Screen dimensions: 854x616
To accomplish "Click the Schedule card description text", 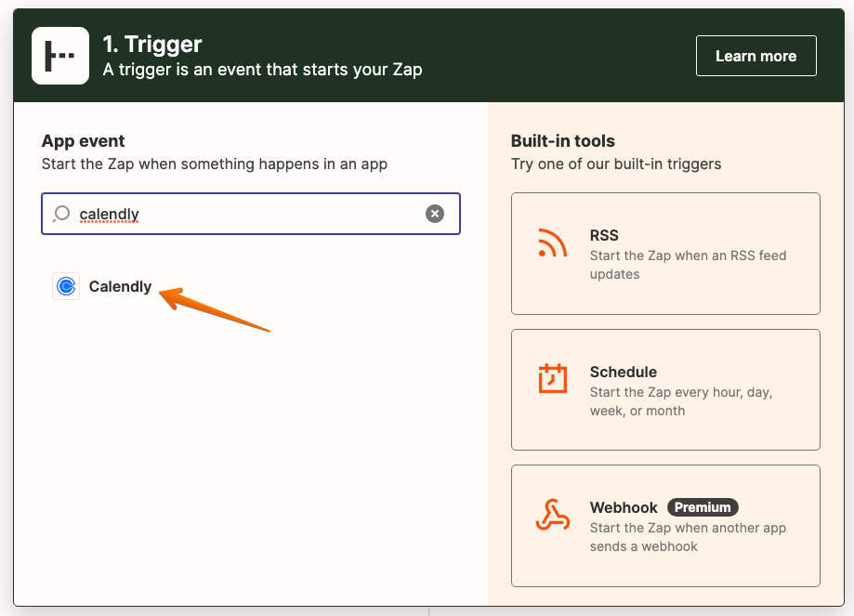I will [681, 401].
